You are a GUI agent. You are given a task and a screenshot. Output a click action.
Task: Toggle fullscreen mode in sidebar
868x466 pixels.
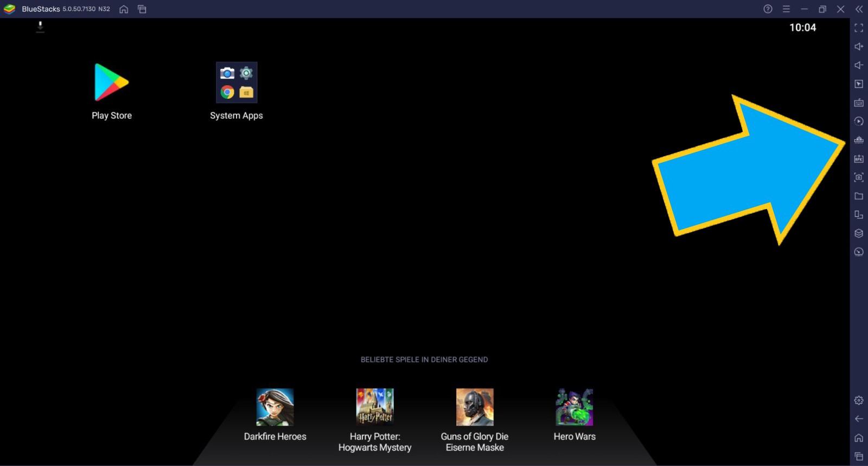click(859, 28)
